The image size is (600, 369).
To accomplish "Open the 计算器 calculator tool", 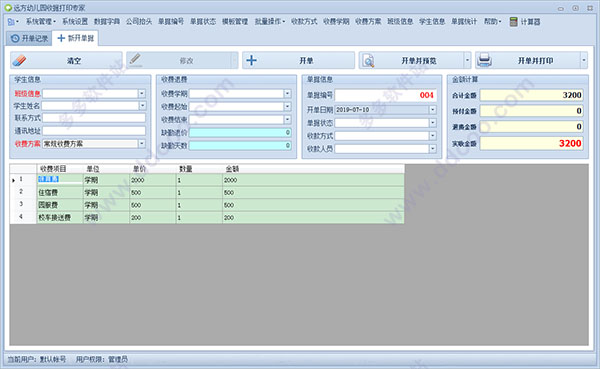I will (x=525, y=22).
